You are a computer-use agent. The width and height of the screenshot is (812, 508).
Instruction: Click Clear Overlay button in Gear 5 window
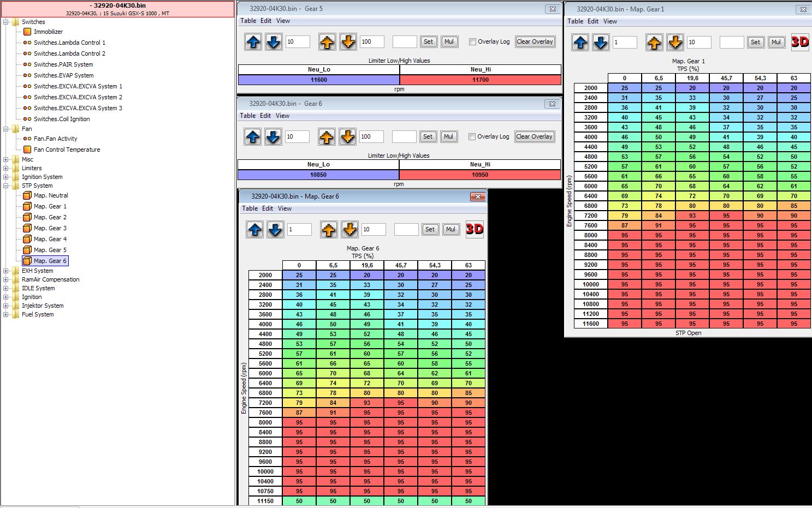pos(535,42)
